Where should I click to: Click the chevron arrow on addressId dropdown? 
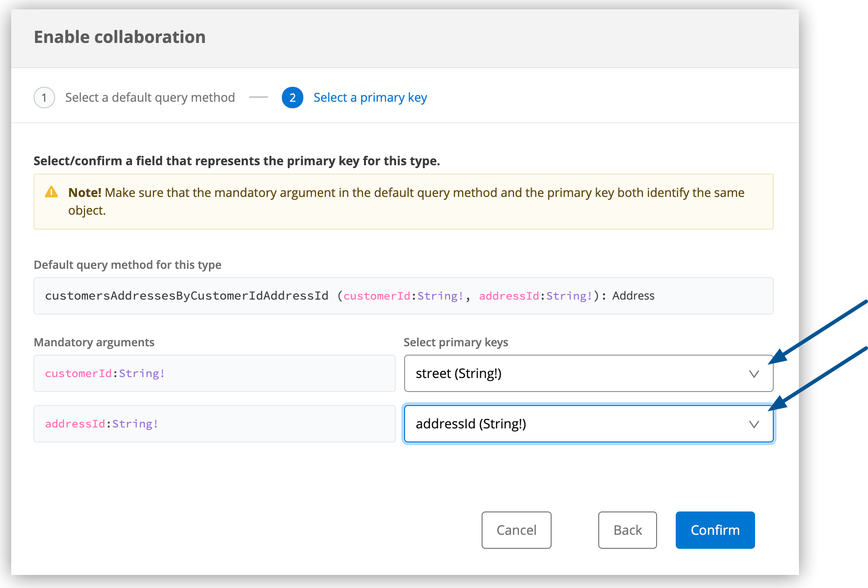coord(754,424)
